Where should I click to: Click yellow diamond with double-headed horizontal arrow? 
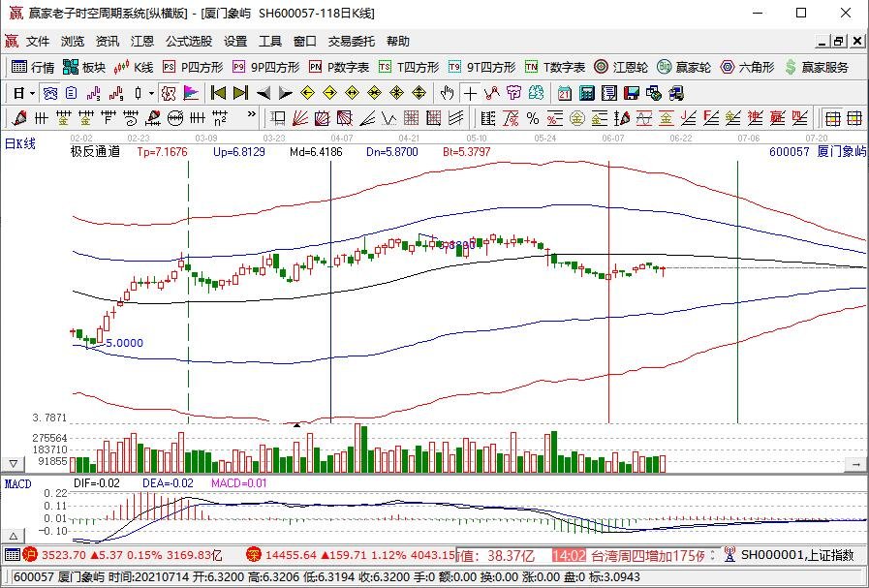tap(352, 93)
